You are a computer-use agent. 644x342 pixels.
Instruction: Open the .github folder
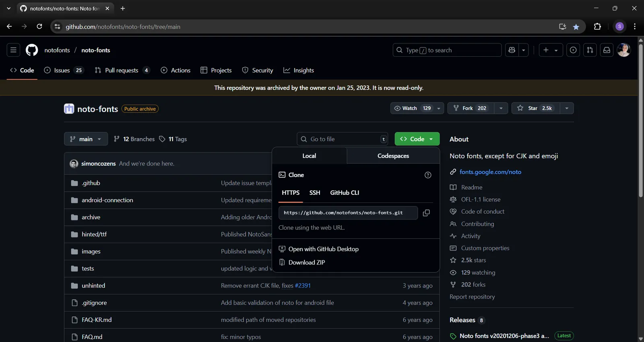coord(91,183)
